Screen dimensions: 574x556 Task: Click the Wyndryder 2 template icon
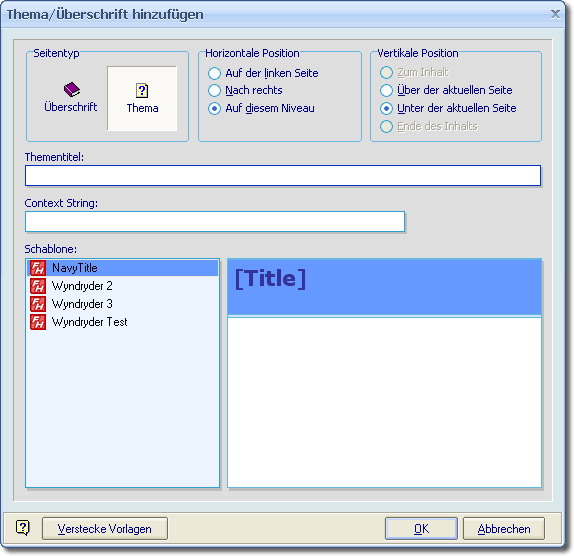(x=38, y=286)
